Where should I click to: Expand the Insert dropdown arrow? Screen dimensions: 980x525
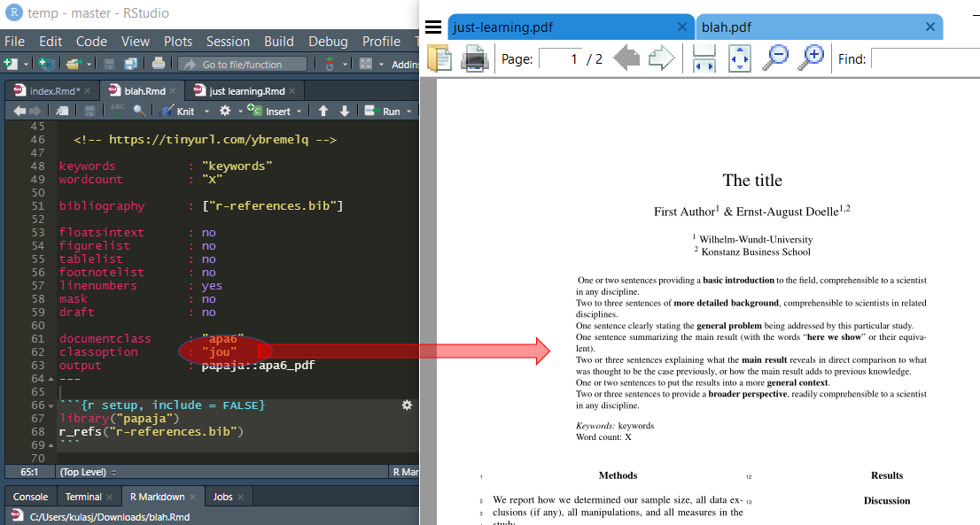click(x=299, y=112)
